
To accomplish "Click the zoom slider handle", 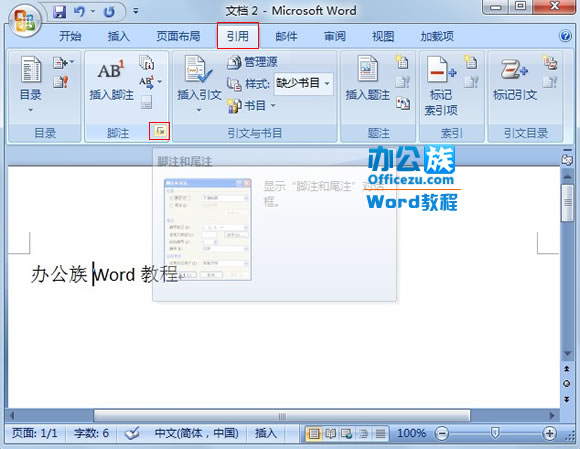I will (495, 433).
